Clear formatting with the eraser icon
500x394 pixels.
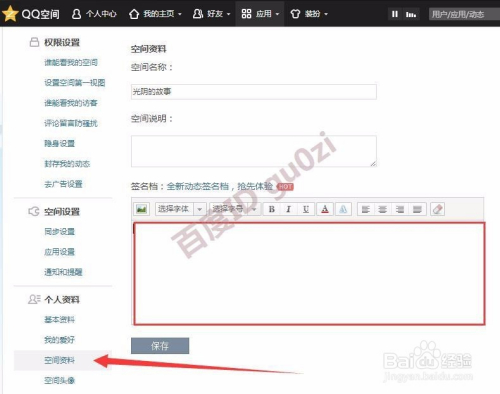[437, 209]
